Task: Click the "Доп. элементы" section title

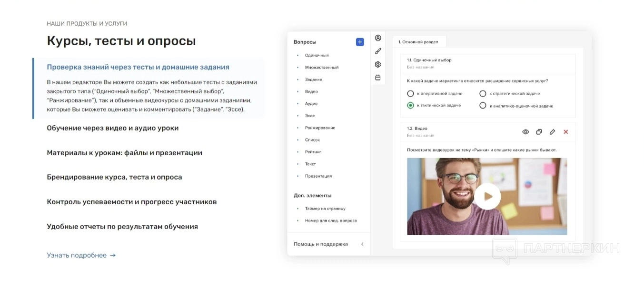Action: point(313,196)
